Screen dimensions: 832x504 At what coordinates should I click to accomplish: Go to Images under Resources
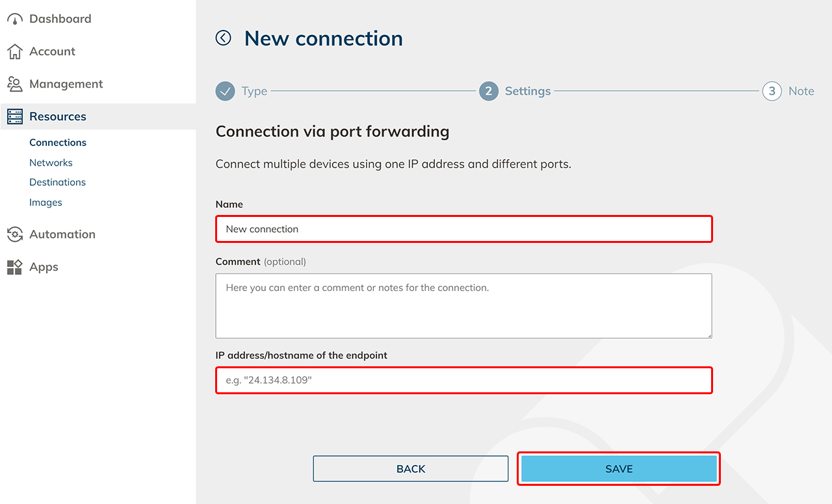pyautogui.click(x=45, y=203)
